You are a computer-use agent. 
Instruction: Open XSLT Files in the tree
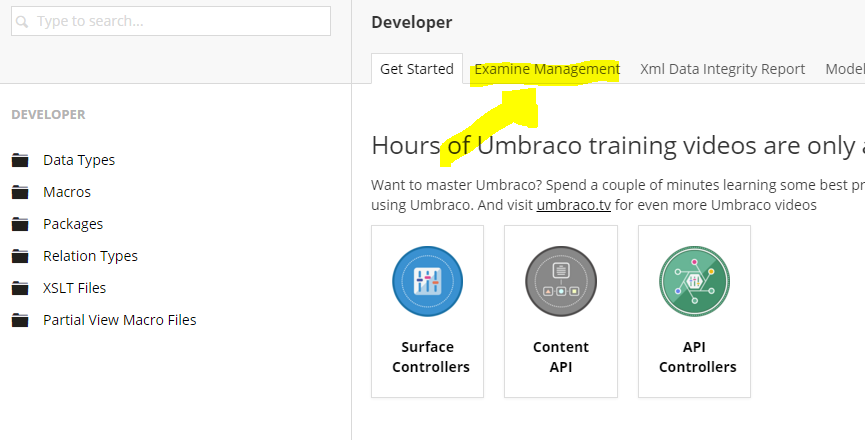tap(74, 288)
